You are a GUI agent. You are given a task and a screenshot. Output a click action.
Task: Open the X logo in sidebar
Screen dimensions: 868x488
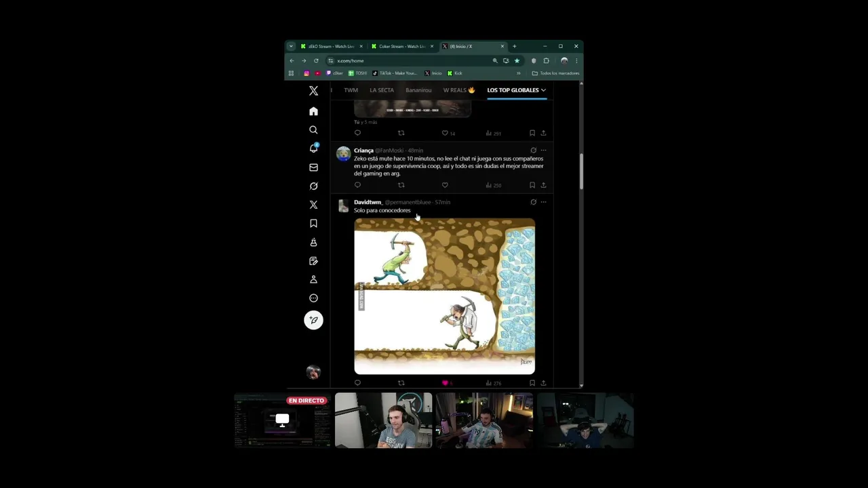click(313, 91)
